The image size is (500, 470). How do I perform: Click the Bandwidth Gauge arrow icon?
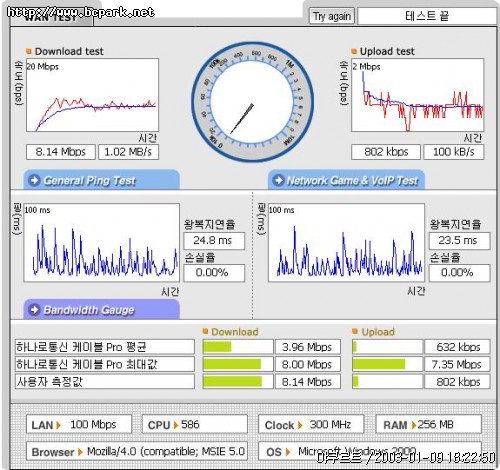pos(34,310)
